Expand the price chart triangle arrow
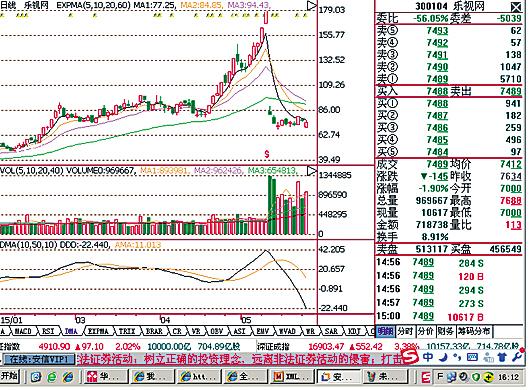The image size is (529, 390). tap(311, 6)
